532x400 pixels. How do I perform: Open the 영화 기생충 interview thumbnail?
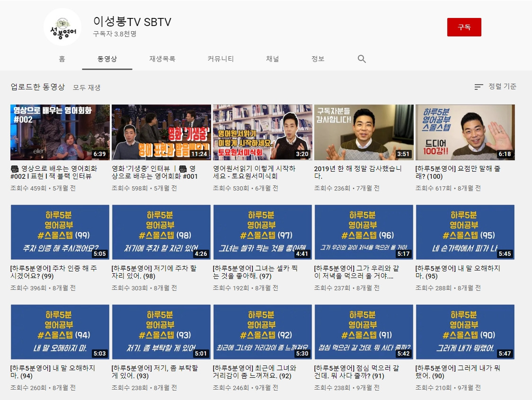pyautogui.click(x=161, y=132)
